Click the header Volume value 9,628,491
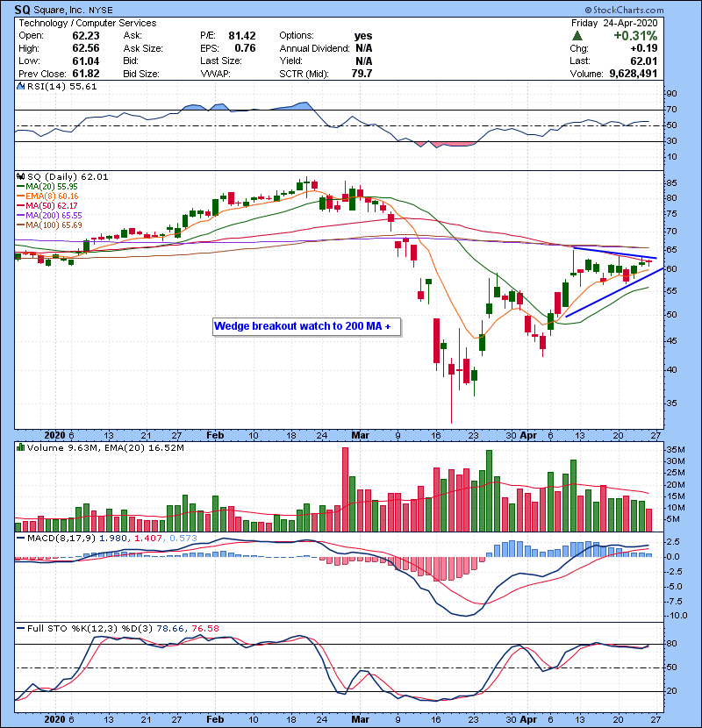The image size is (702, 728). pos(634,74)
